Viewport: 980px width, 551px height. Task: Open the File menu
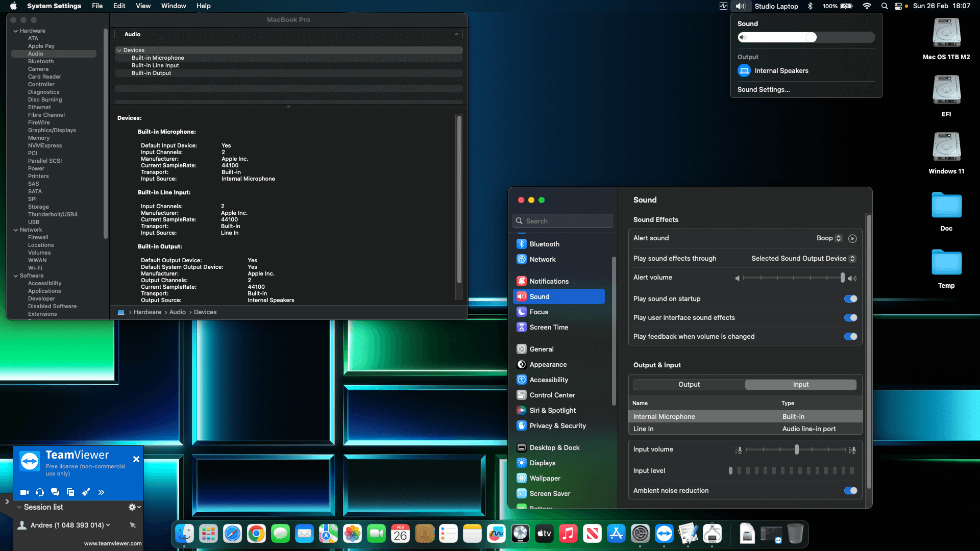pyautogui.click(x=97, y=6)
